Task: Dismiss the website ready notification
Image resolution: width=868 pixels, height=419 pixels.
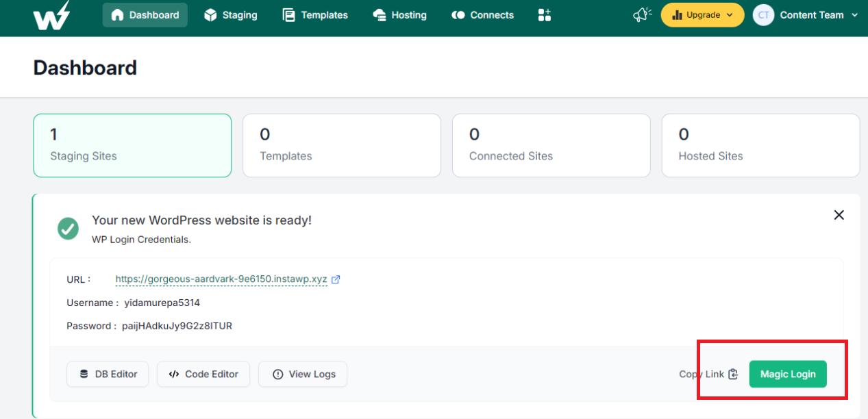Action: [x=839, y=215]
